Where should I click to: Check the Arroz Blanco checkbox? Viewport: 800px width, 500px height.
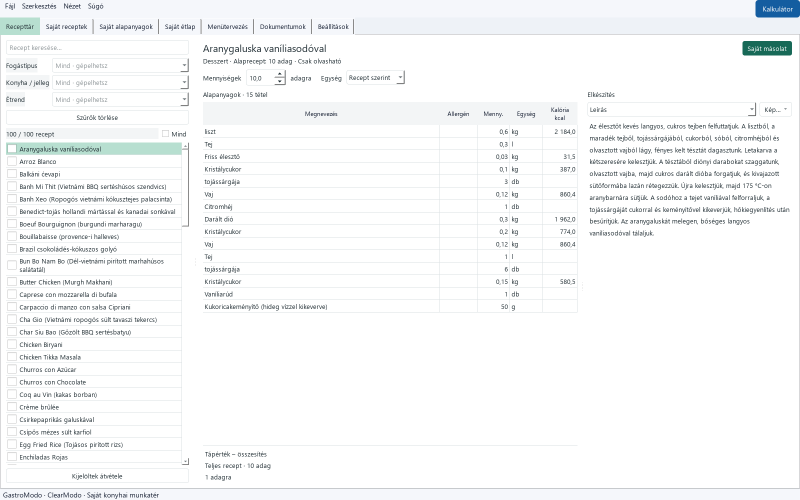(x=12, y=161)
